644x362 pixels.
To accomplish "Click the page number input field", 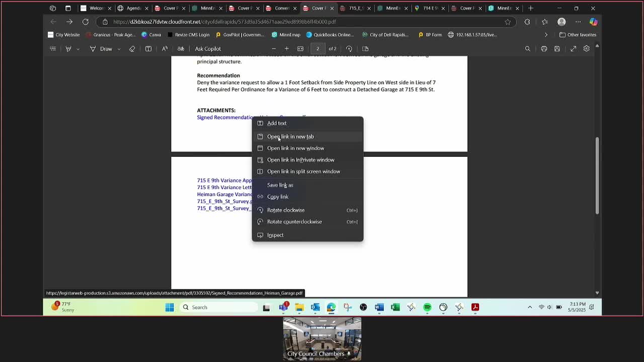I will pyautogui.click(x=317, y=49).
